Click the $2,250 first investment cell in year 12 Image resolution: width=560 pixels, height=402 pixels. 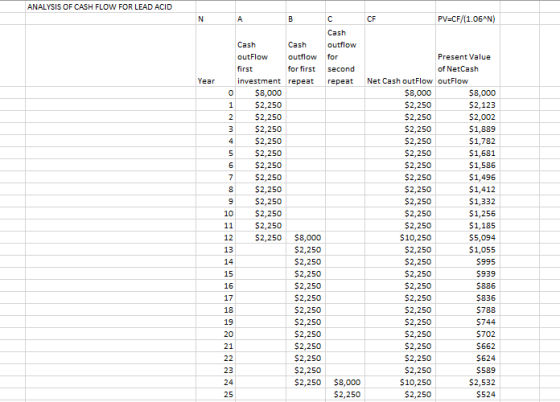click(x=260, y=237)
